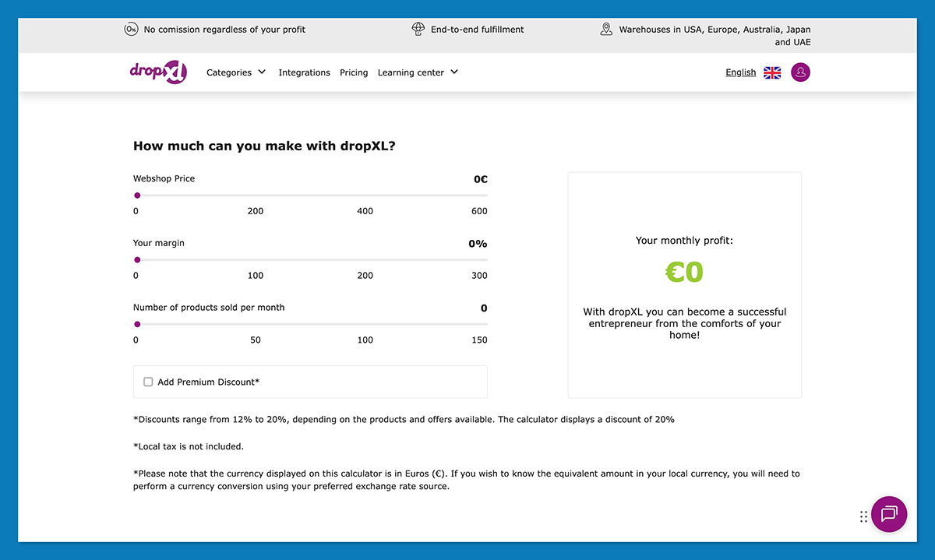Click the 150 mark on products sold scale

pos(479,340)
